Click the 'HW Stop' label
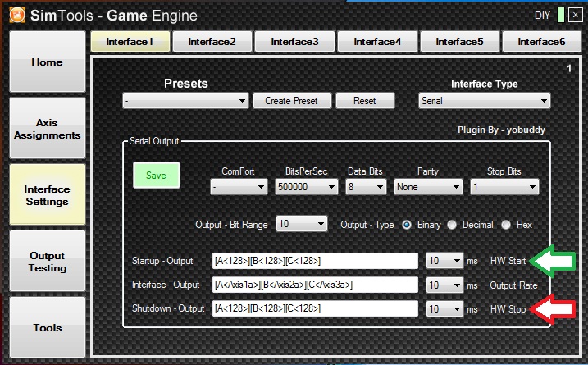 tap(508, 309)
